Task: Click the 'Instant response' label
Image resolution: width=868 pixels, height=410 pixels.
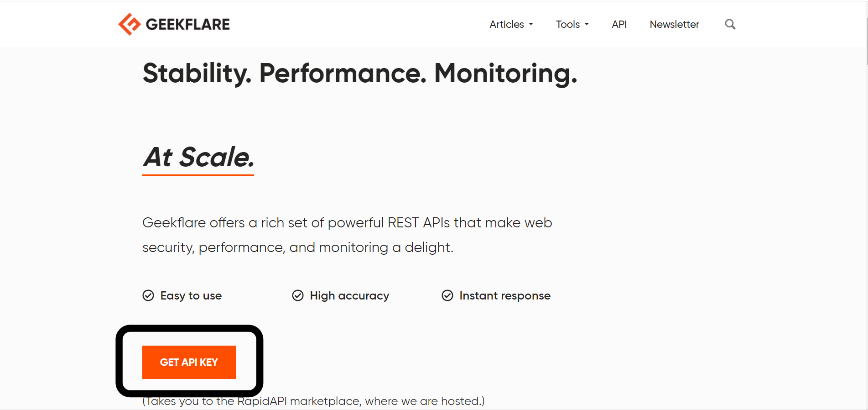Action: coord(505,296)
